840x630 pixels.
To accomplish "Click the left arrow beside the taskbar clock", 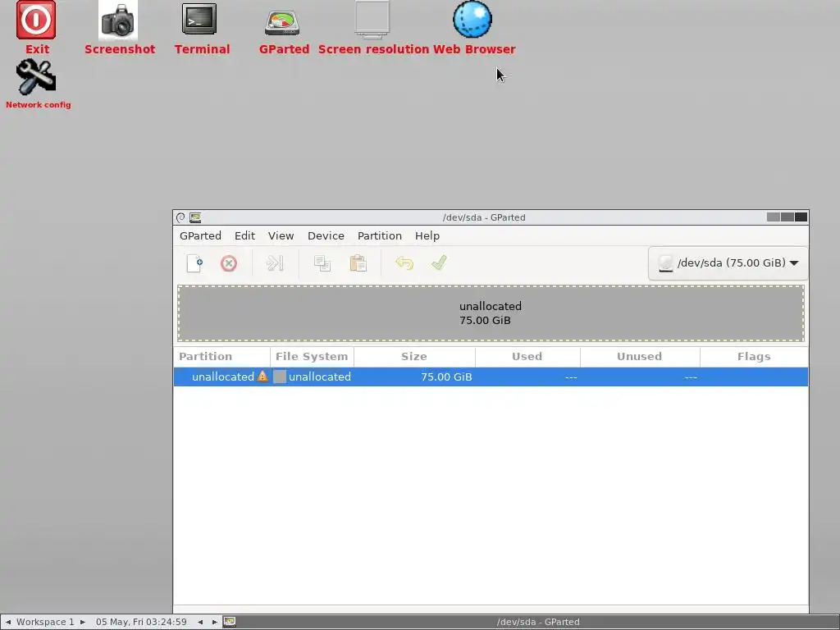I will click(x=200, y=622).
